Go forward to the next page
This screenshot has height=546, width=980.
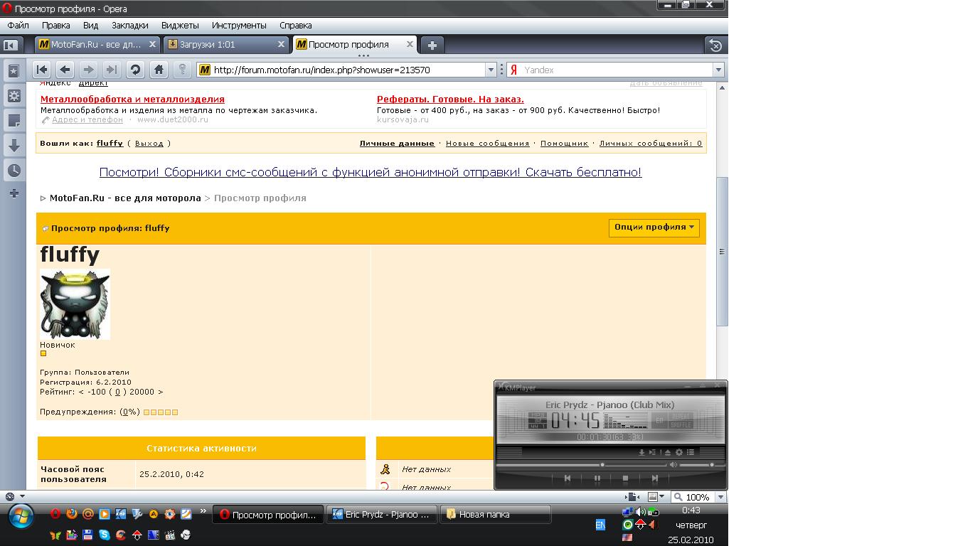(x=88, y=70)
